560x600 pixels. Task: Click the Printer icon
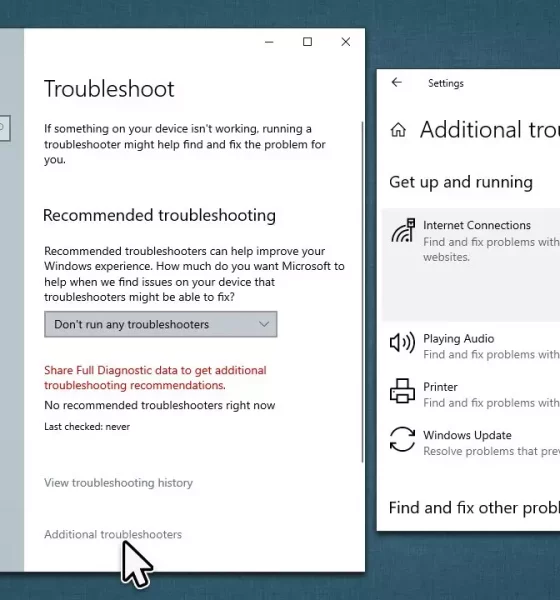point(402,391)
